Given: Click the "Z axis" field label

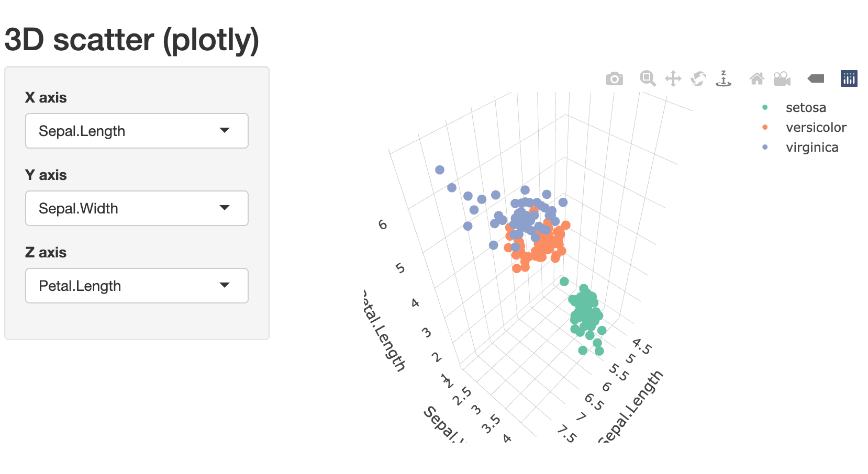Looking at the screenshot, I should (46, 253).
